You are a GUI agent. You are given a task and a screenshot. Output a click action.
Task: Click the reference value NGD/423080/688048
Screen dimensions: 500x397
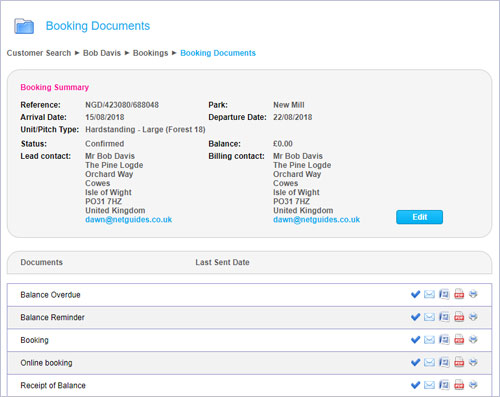coord(122,105)
